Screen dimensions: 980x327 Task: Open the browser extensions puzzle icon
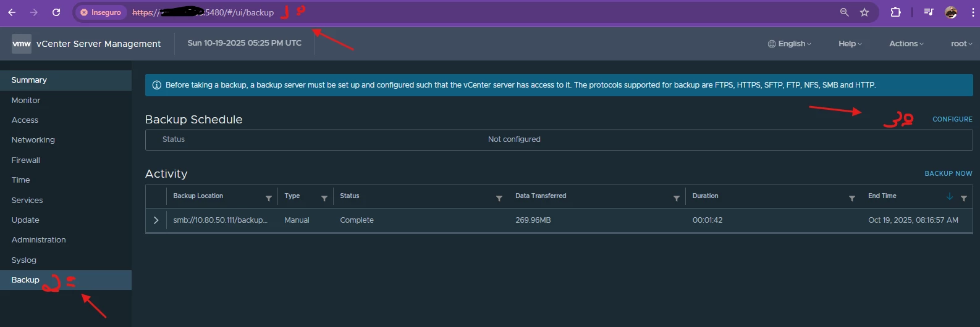[895, 12]
